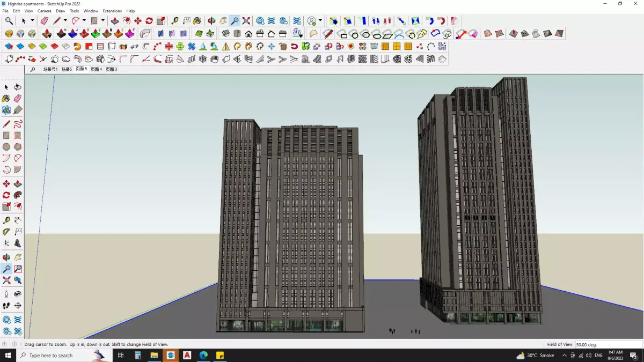Click Zoom Extents in top toolbar
The height and width of the screenshot is (362, 644).
click(246, 21)
